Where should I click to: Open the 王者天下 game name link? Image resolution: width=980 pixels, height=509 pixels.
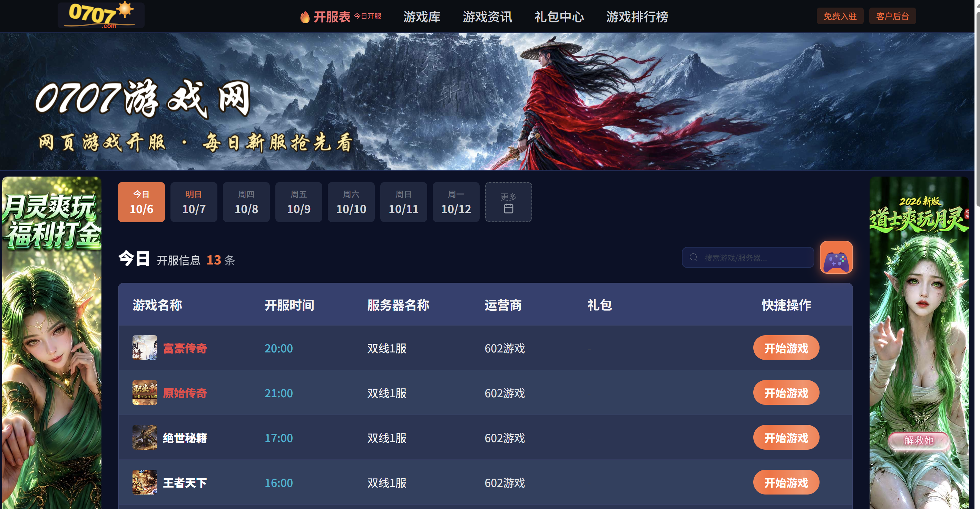185,483
